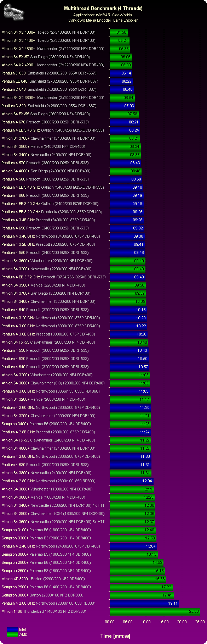Click the 06:40 bar value
The height and width of the screenshot is (644, 207).
click(x=128, y=89)
